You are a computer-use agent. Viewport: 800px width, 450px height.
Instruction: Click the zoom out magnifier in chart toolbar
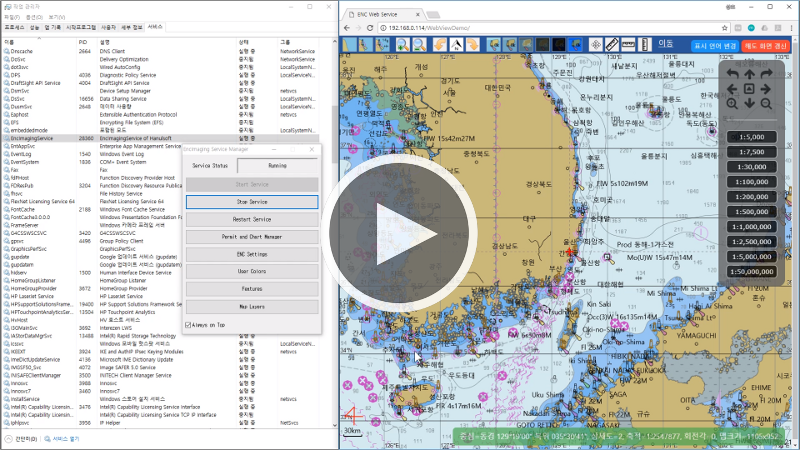419,45
